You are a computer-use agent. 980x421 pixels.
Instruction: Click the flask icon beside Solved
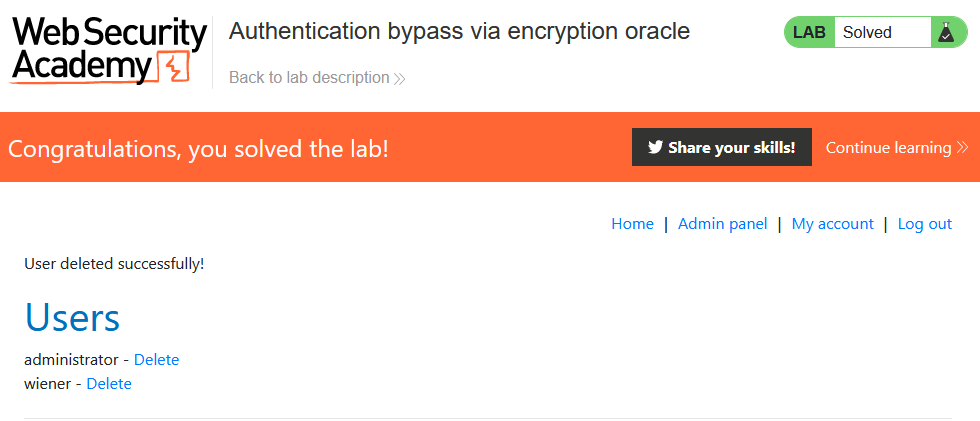coord(945,32)
